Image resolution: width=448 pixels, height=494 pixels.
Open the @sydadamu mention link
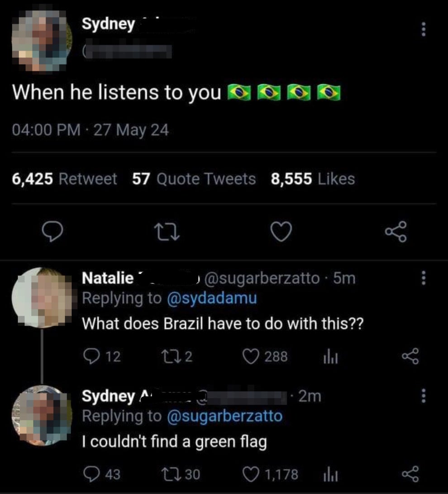coord(212,298)
